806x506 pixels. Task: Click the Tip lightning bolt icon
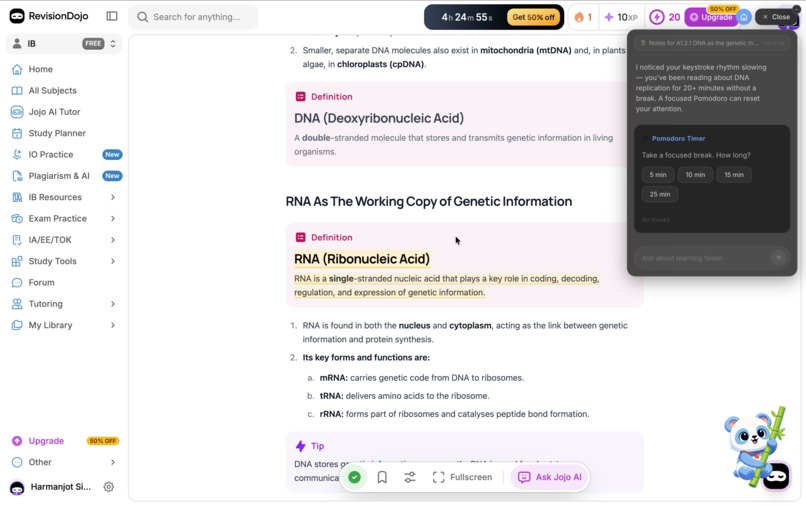tap(301, 446)
